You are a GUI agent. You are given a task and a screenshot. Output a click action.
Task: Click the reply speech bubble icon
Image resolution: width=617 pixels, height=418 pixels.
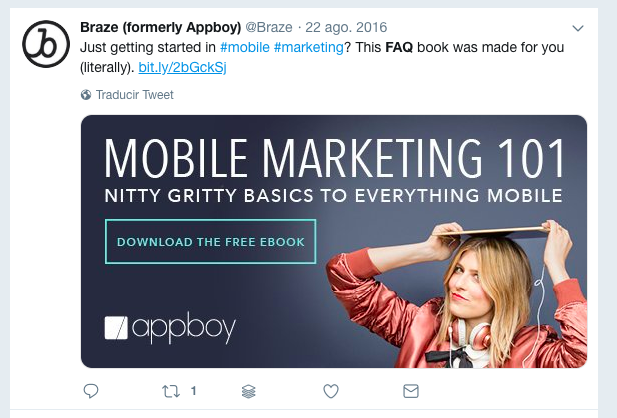(x=91, y=391)
